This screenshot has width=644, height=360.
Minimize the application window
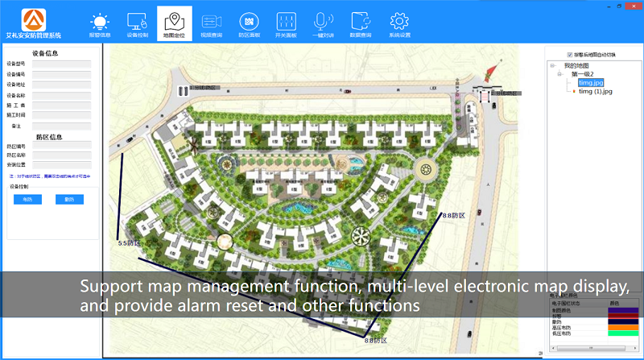coord(609,6)
